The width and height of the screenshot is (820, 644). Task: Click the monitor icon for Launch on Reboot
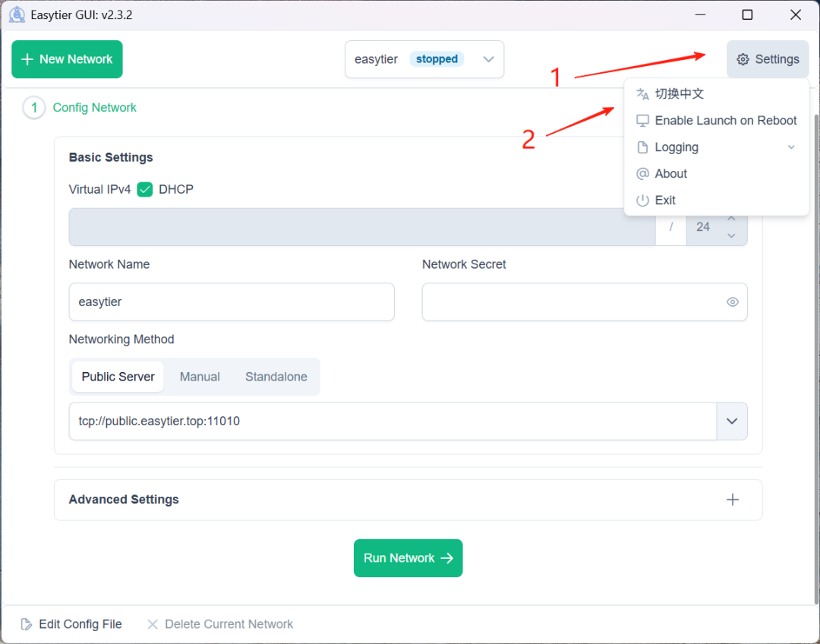642,121
